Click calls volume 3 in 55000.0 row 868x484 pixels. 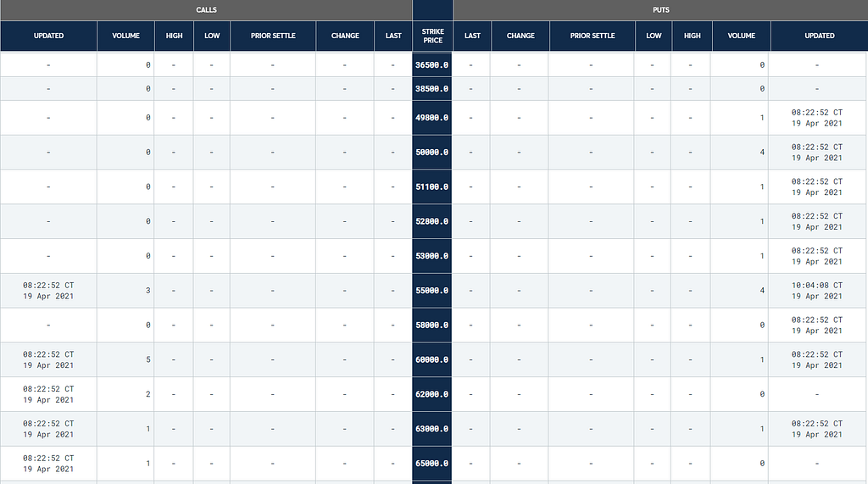click(x=147, y=291)
